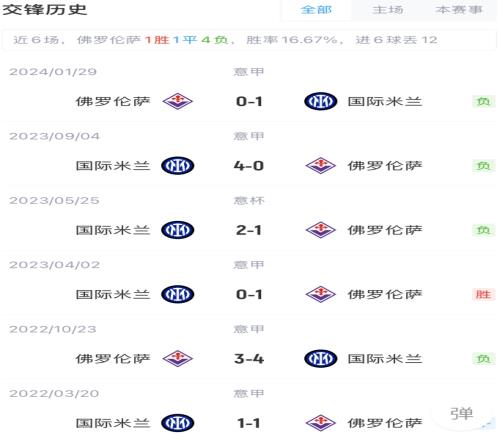
Task: Open the 0-1 score on 2024/01/29
Action: pos(249,101)
